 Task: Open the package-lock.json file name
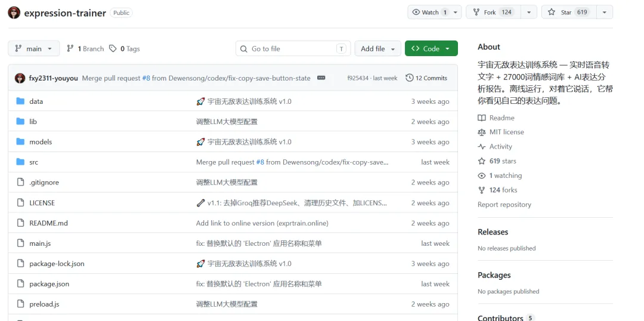tap(57, 264)
